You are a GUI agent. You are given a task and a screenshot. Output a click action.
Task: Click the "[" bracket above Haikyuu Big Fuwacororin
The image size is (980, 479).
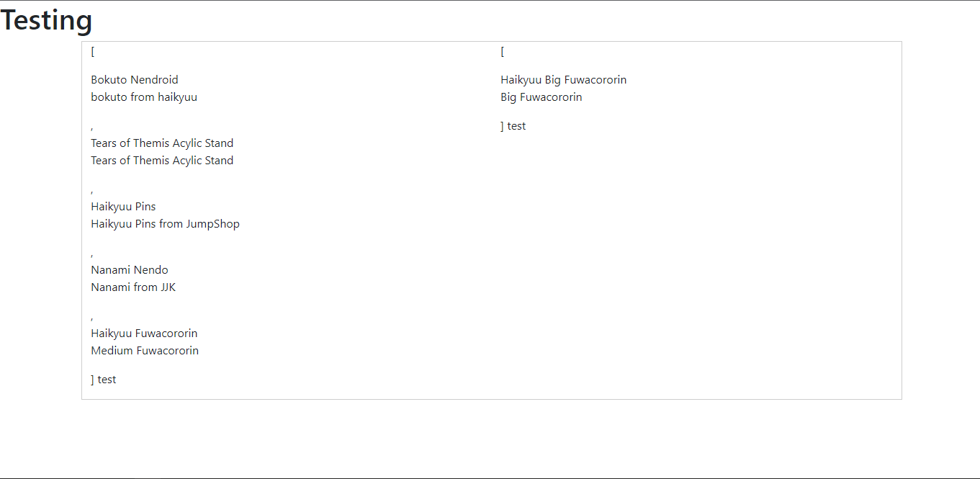[503, 52]
